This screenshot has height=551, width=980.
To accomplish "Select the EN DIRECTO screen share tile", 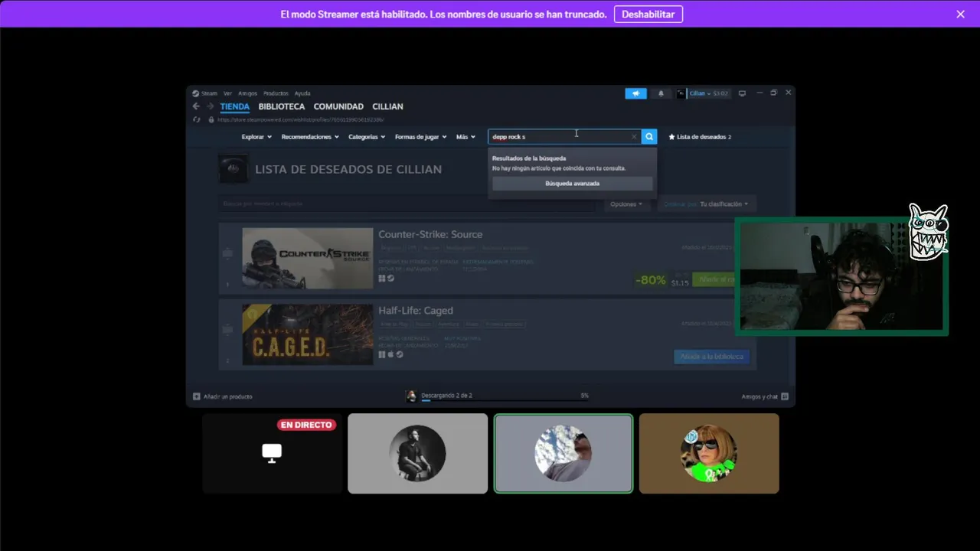I will tap(272, 453).
